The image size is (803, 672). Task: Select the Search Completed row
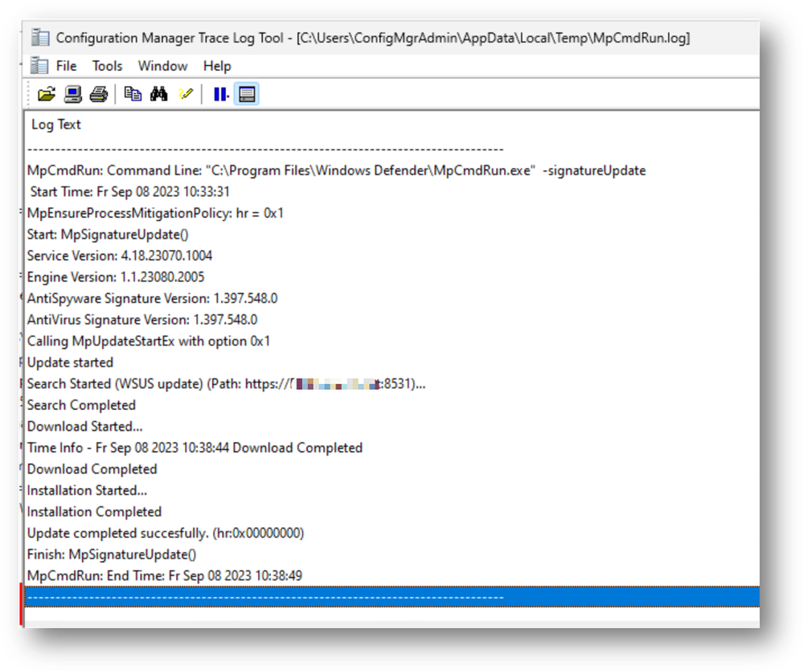point(391,405)
